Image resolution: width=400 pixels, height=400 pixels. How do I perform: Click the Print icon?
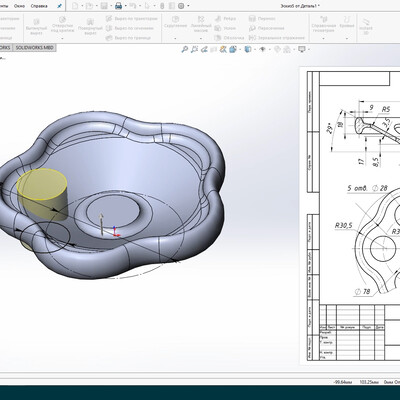pos(118,6)
